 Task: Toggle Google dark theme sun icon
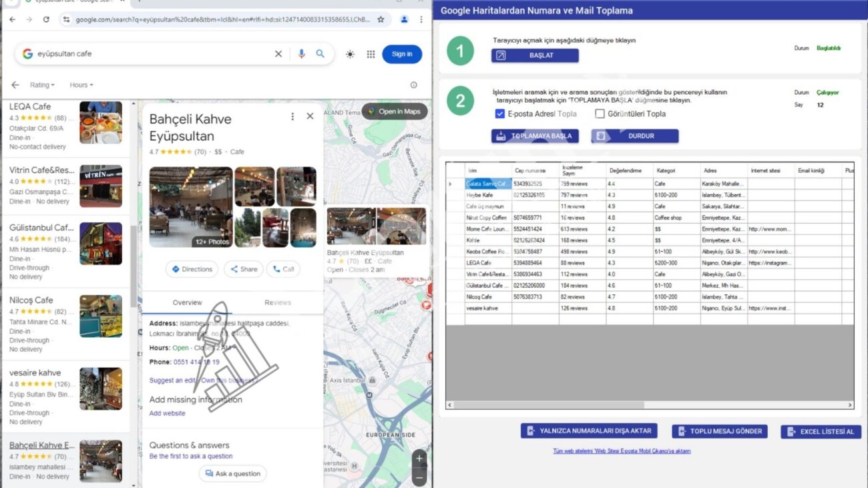[x=350, y=54]
